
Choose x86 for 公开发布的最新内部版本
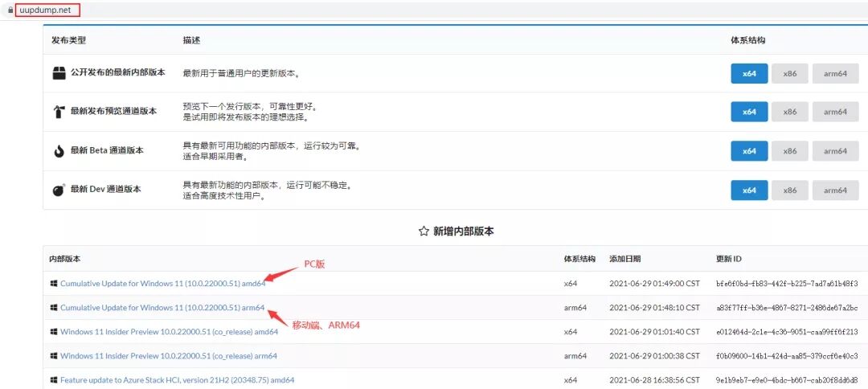point(790,74)
